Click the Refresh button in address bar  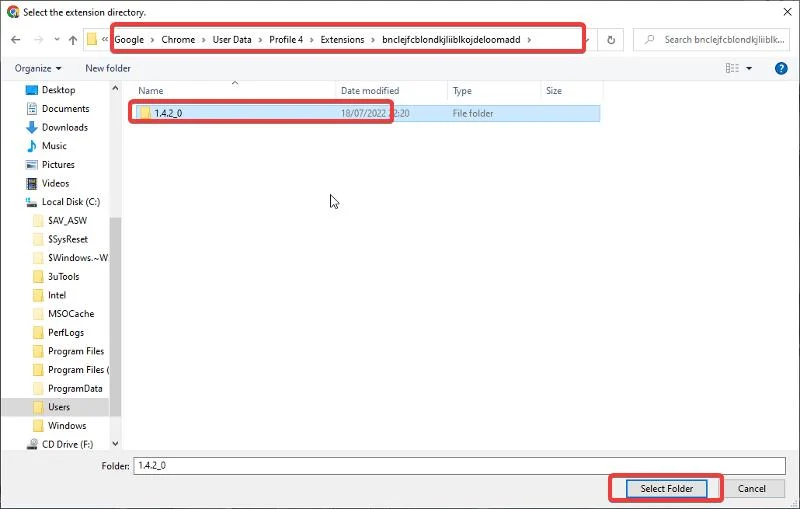611,40
